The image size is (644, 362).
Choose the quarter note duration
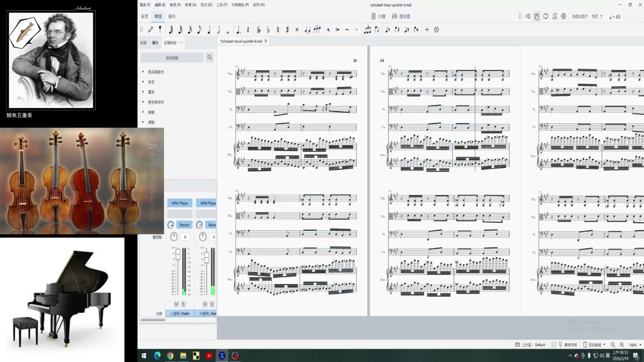point(209,30)
